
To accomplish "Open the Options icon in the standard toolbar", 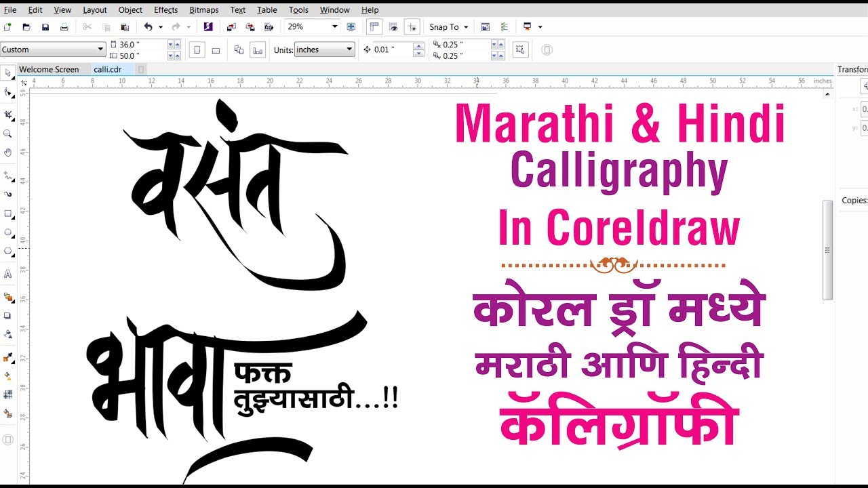I will tap(504, 27).
